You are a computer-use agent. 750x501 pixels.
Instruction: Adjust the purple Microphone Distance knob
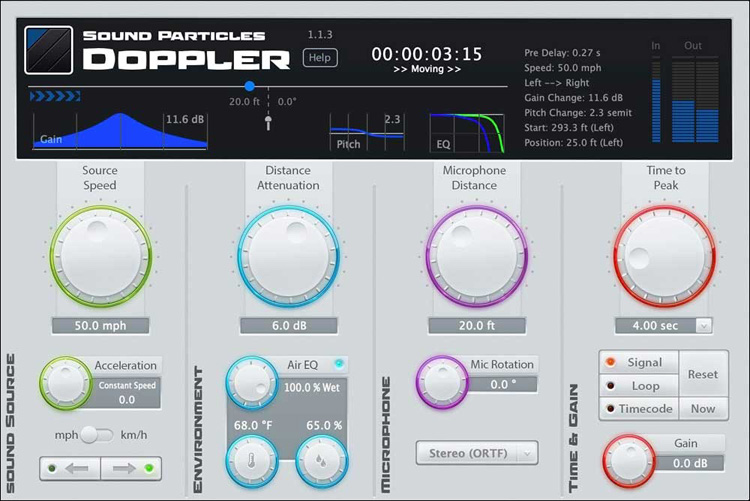[476, 256]
